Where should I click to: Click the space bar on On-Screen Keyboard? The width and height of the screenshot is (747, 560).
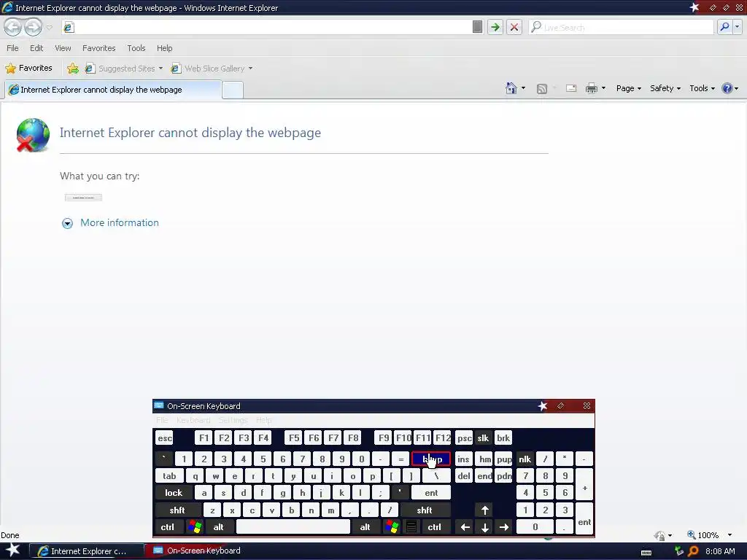pyautogui.click(x=293, y=527)
